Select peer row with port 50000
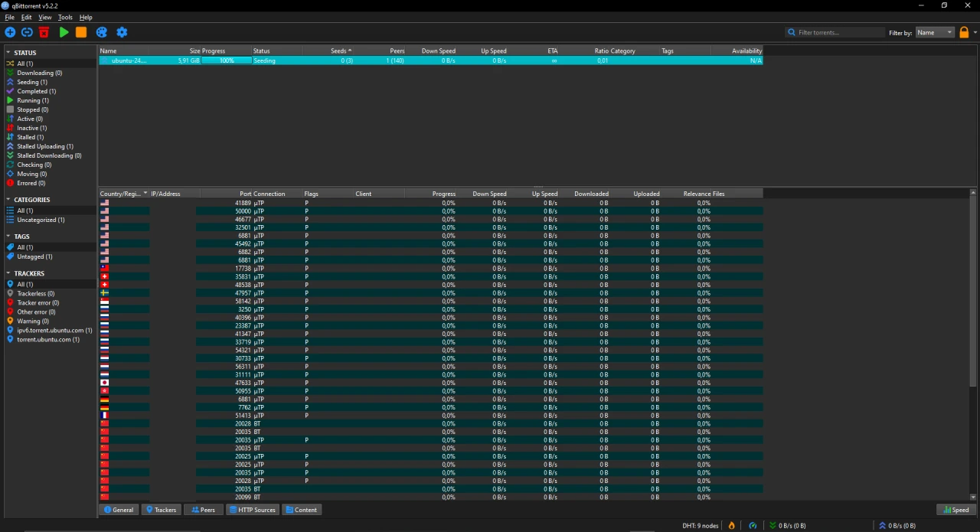980x532 pixels. (430, 211)
